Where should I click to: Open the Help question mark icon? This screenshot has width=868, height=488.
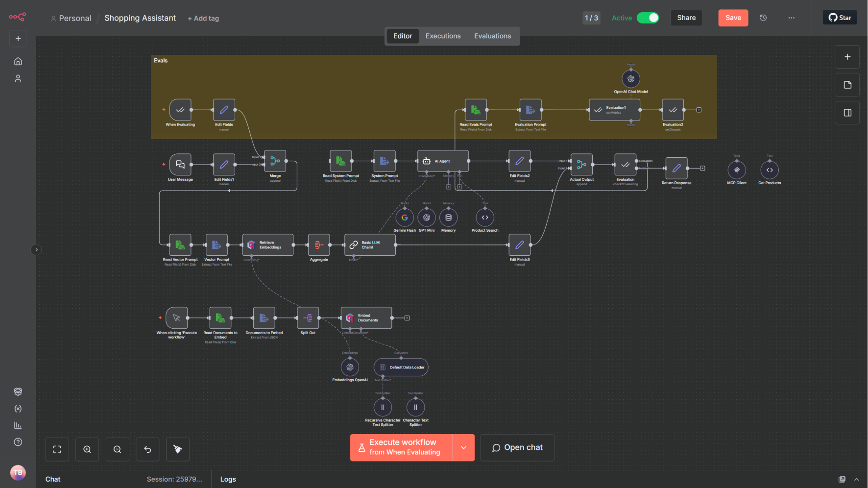tap(18, 442)
